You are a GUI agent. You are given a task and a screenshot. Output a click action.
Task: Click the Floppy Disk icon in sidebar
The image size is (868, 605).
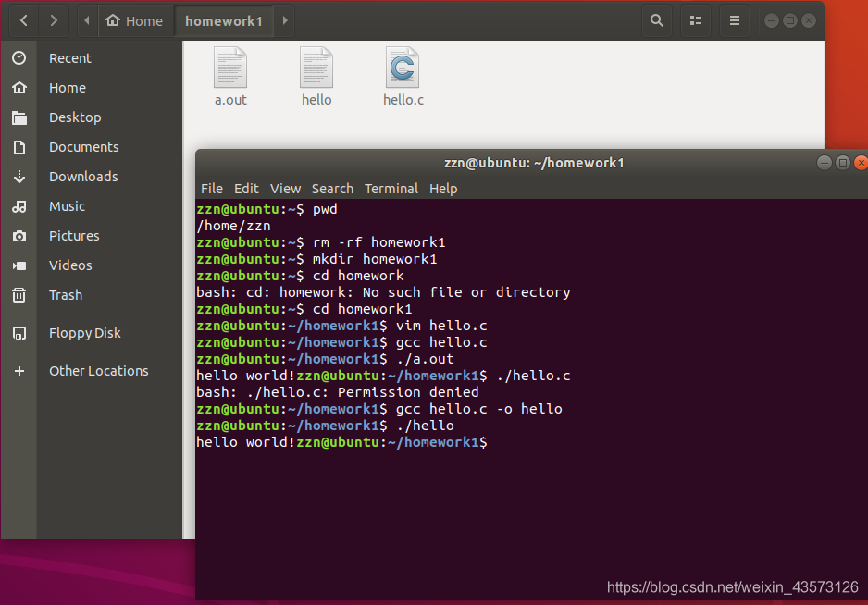coord(19,333)
